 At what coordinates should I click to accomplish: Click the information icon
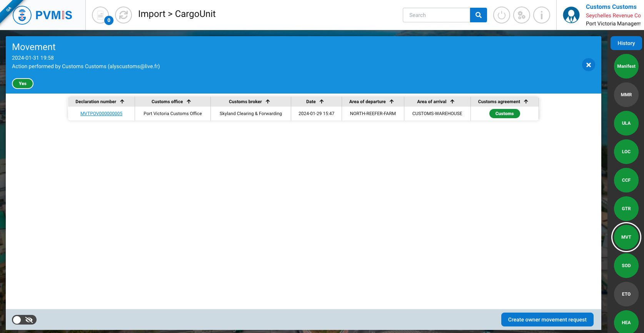pyautogui.click(x=541, y=15)
